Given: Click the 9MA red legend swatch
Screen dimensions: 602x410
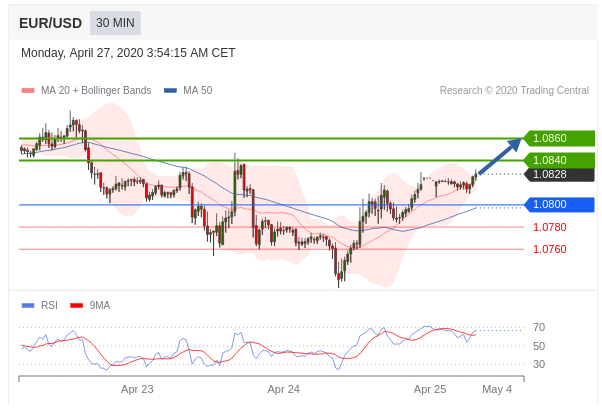Looking at the screenshot, I should [x=76, y=306].
